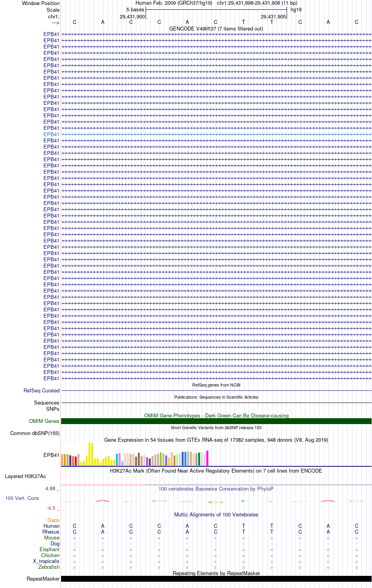Click the SNPs track label
This screenshot has width=372, height=588.
(x=53, y=409)
